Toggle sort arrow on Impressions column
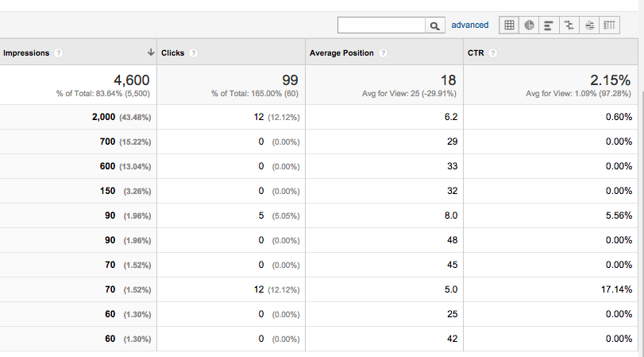 click(x=151, y=52)
